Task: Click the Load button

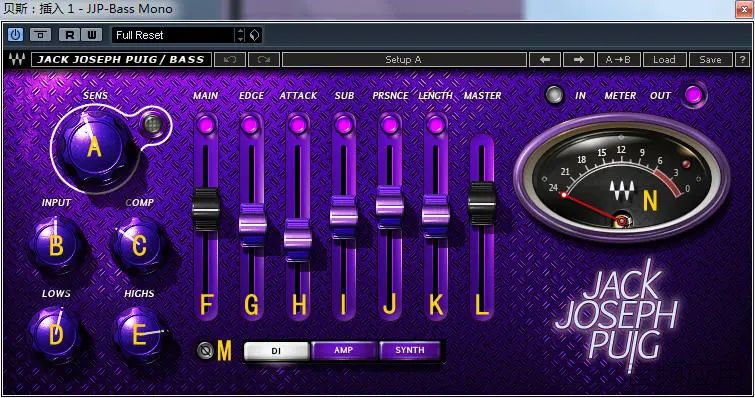Action: click(x=664, y=60)
